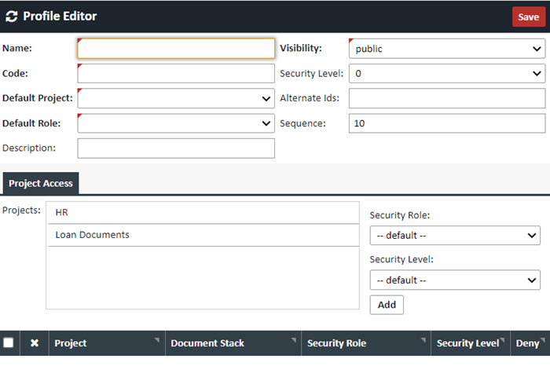Expand the top Security Level dropdown
550x392 pixels.
click(x=446, y=74)
